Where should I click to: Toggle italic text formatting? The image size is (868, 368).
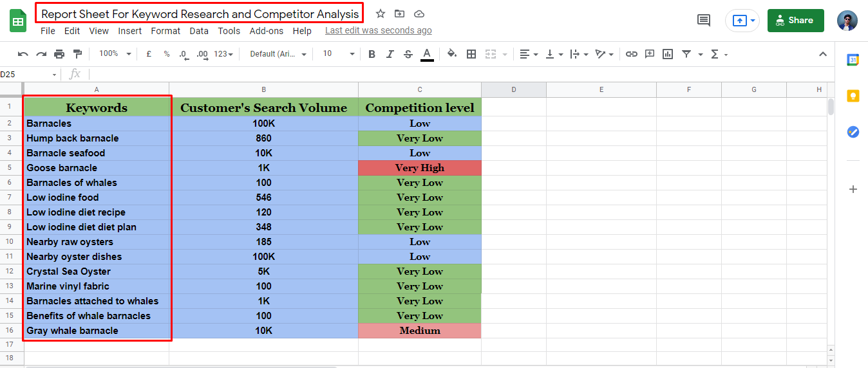[x=390, y=54]
